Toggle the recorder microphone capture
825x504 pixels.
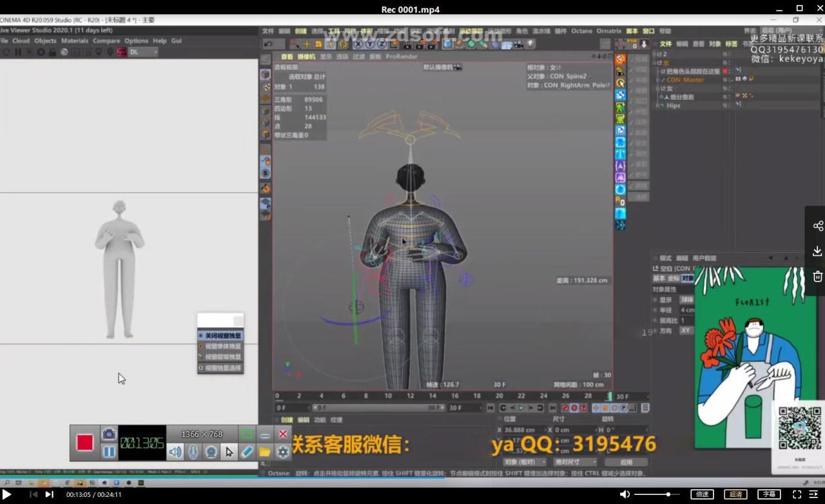(x=193, y=452)
